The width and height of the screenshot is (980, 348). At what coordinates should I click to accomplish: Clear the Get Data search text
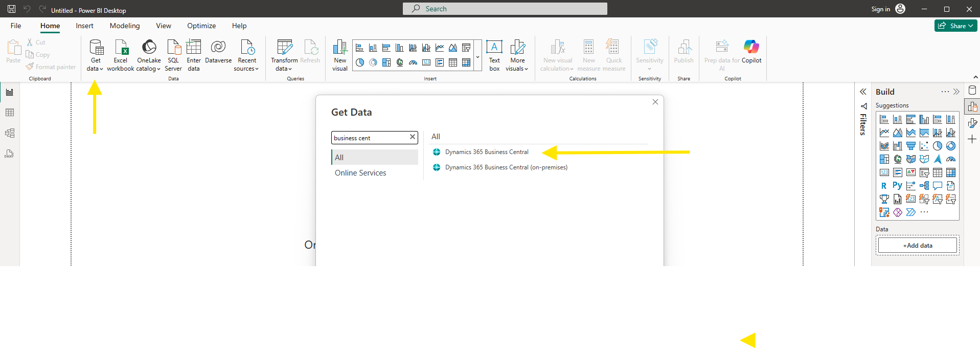click(x=412, y=137)
